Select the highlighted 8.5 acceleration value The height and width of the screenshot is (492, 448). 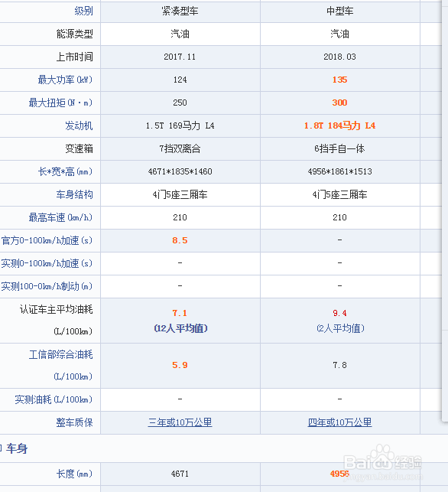click(180, 241)
